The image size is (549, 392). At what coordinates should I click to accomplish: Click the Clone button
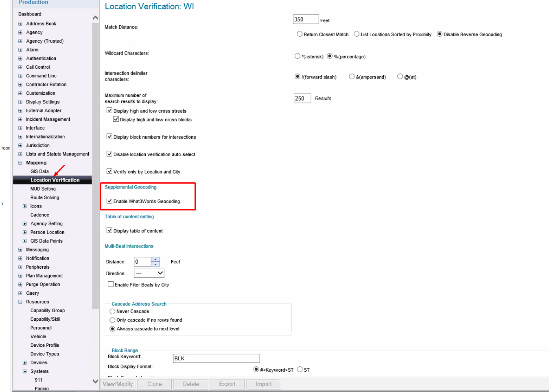click(155, 384)
